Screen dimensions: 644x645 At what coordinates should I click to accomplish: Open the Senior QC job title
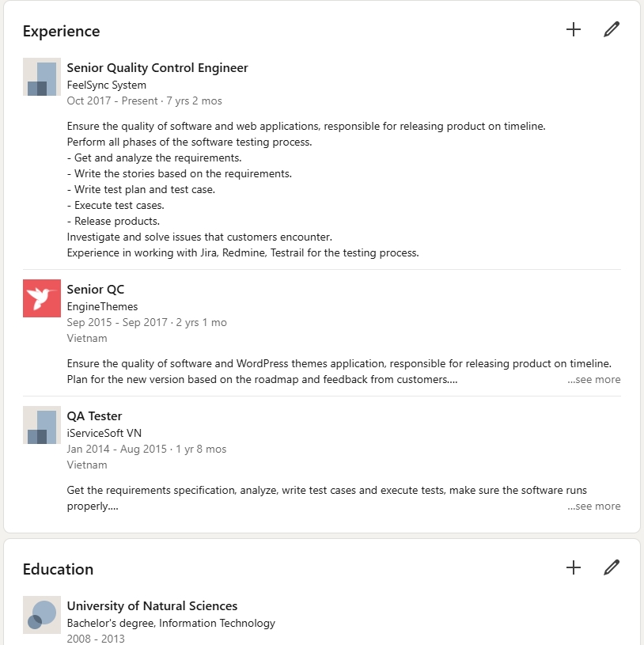96,289
